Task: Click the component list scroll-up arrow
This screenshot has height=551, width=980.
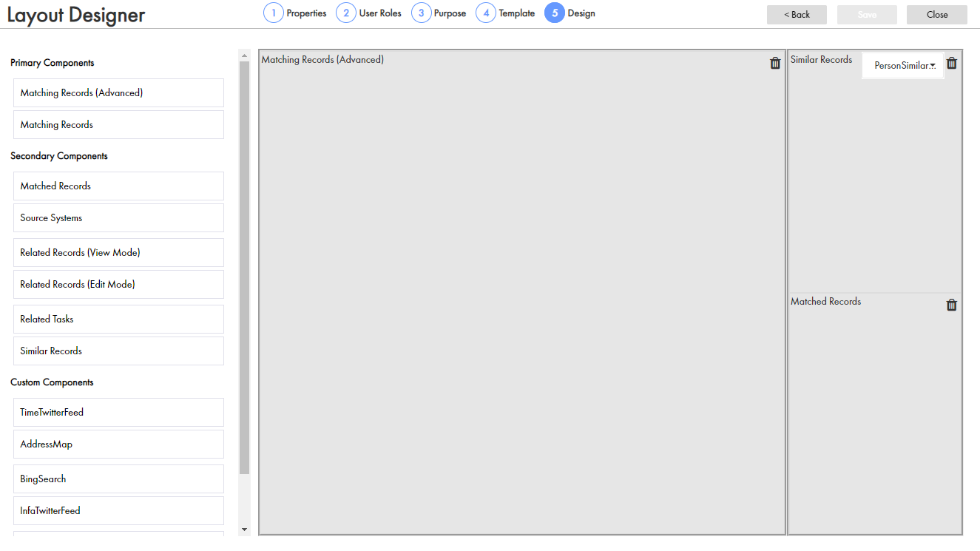Action: [x=245, y=55]
